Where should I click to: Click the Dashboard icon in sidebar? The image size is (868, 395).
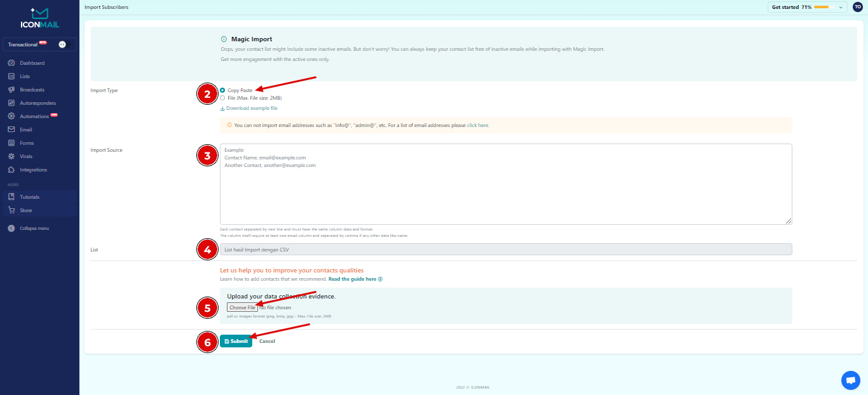(x=11, y=63)
